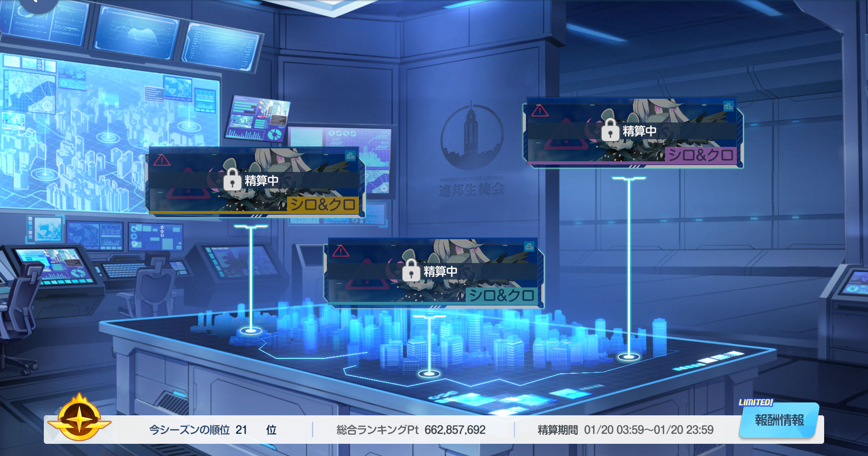
Task: Click 精算中 text on the purple-labeled card
Action: tap(639, 131)
